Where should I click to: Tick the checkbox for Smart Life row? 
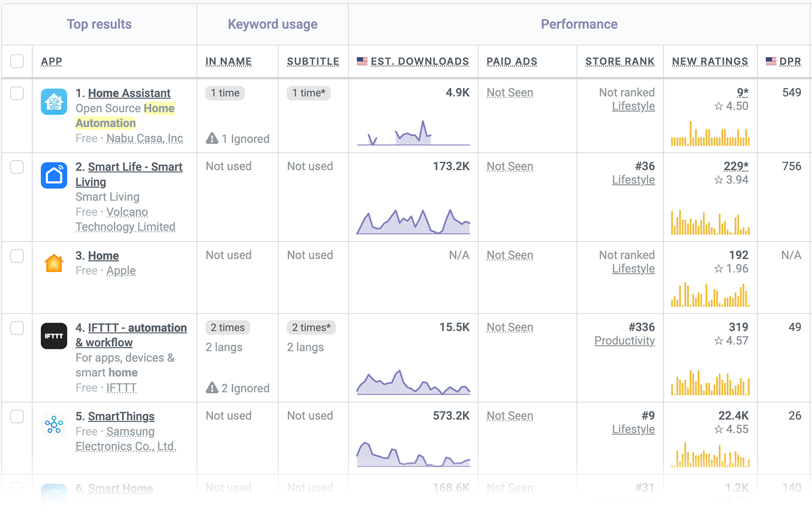(x=17, y=167)
